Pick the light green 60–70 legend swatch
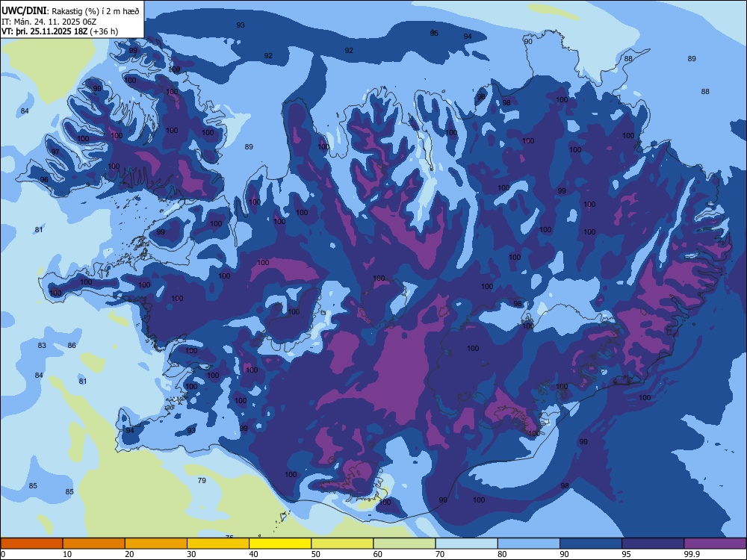 (404, 544)
